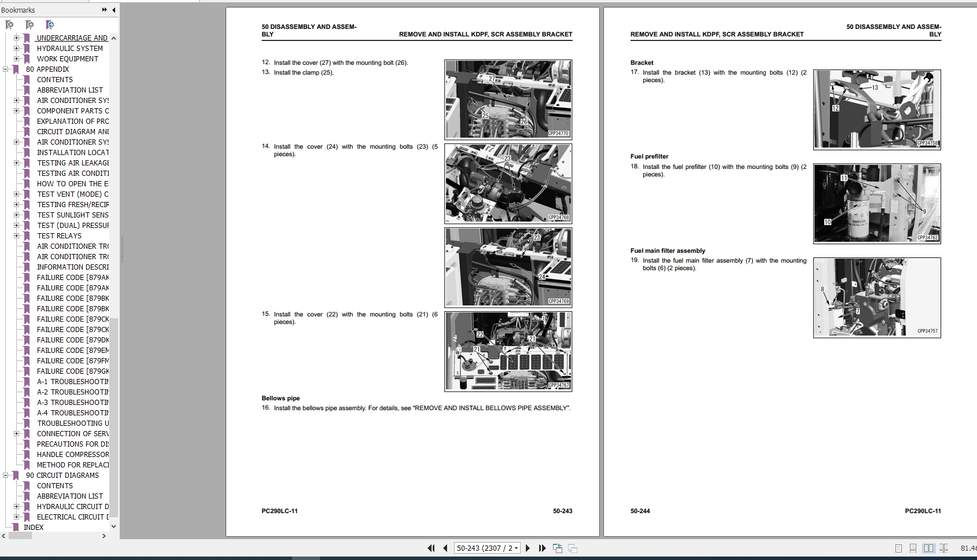Select the 80 APPENDIX bookmark
The image size is (977, 560).
47,69
